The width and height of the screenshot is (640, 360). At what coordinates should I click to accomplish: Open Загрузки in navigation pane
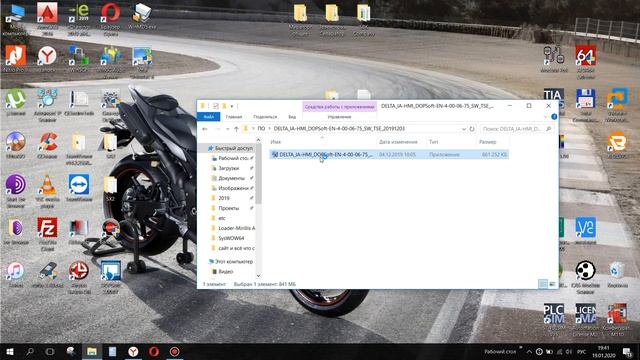tap(229, 168)
